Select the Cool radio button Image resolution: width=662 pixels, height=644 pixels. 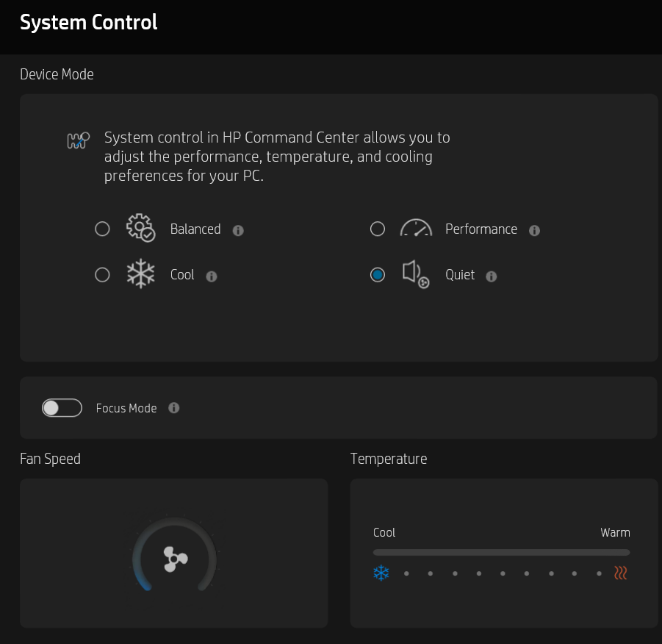pos(102,274)
